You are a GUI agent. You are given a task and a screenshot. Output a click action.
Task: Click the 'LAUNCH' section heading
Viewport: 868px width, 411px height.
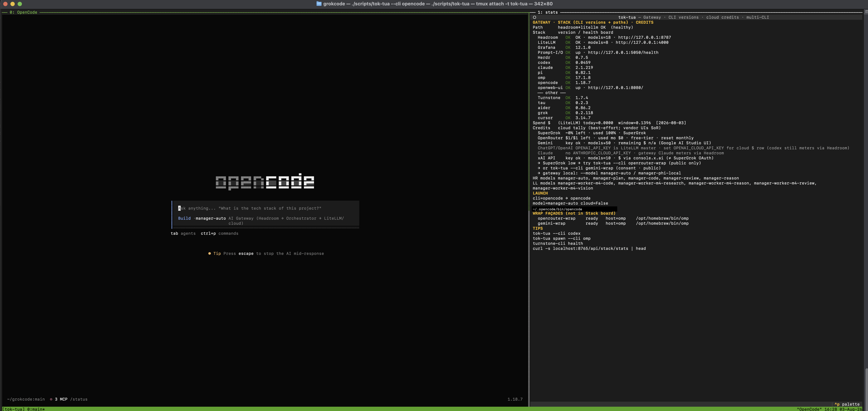540,193
